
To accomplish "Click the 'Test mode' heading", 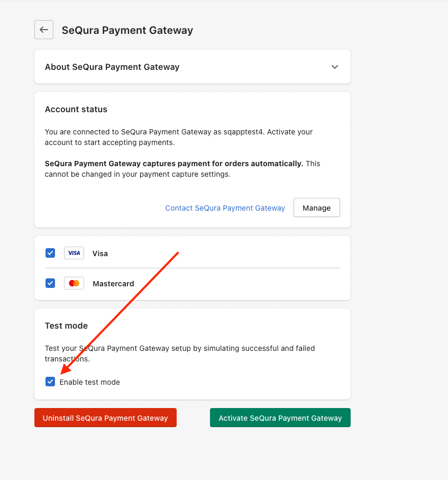I will pyautogui.click(x=67, y=325).
